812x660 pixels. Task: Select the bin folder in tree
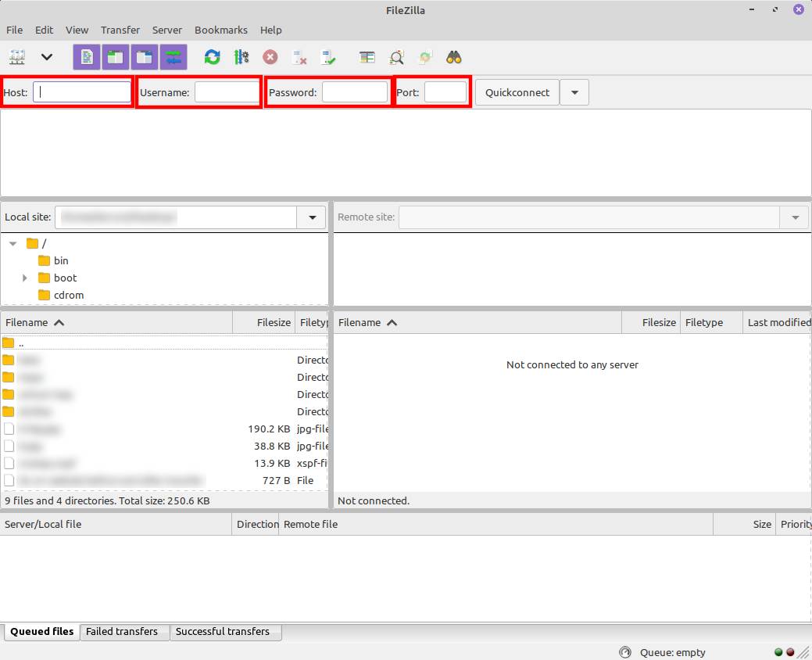click(61, 260)
